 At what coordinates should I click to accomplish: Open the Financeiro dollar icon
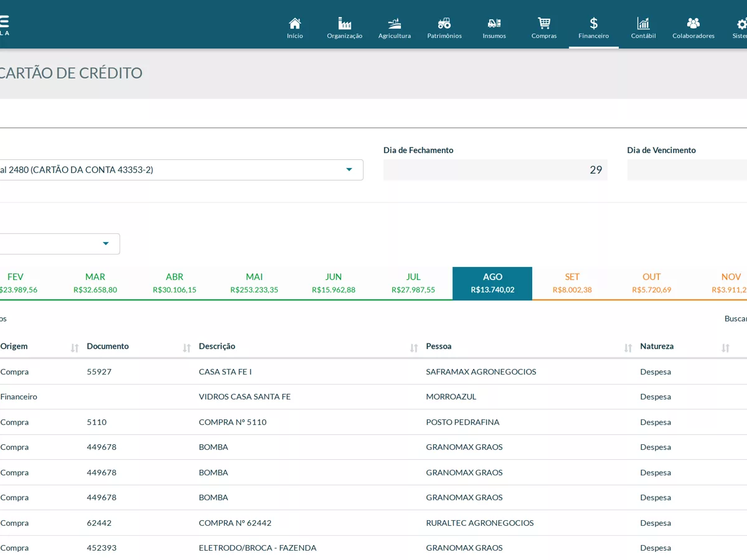594,24
